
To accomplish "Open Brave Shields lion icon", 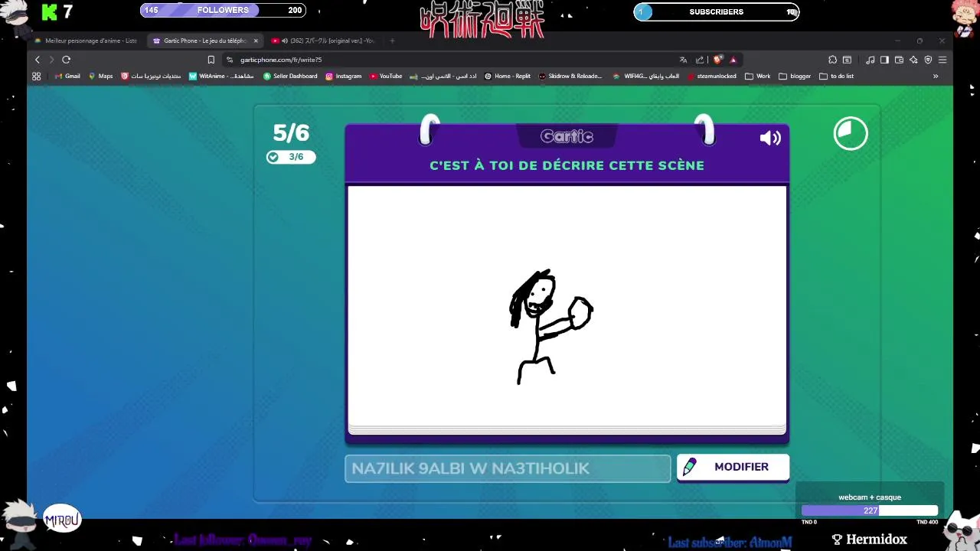I will click(x=717, y=60).
